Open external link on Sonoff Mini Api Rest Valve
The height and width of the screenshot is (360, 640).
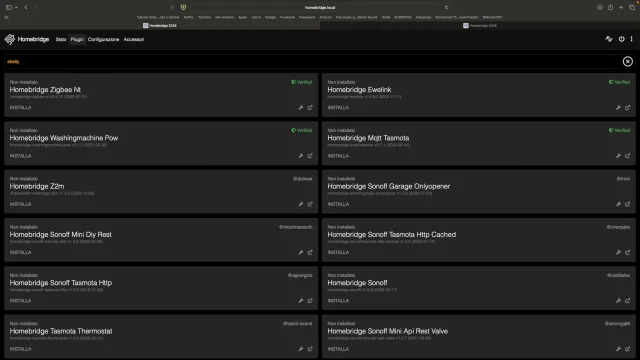(x=627, y=349)
